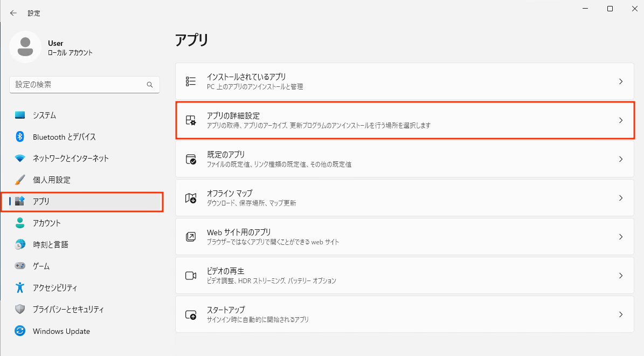Click the back arrow in the title bar
Viewport: 644px width, 356px height.
(13, 13)
